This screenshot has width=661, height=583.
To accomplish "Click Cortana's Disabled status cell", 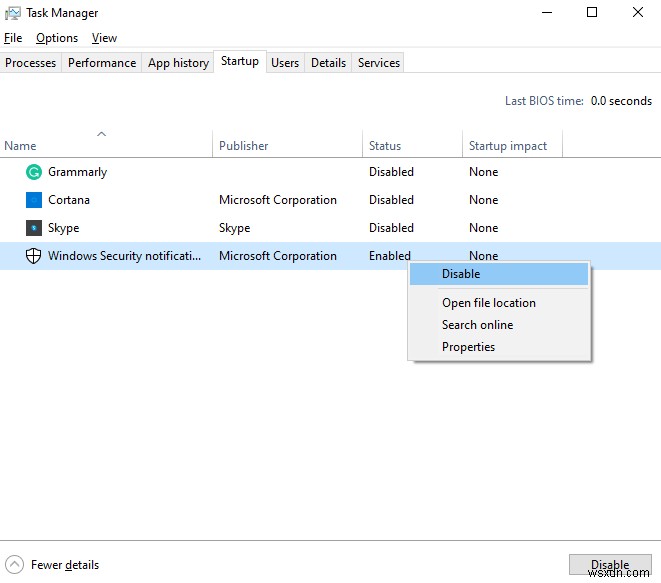I will (x=391, y=200).
